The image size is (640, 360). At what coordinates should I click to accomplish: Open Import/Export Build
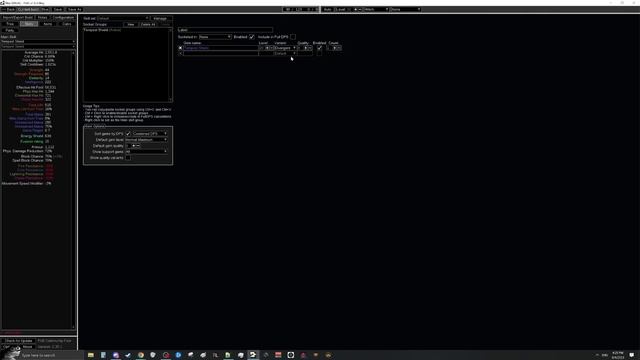[x=17, y=18]
